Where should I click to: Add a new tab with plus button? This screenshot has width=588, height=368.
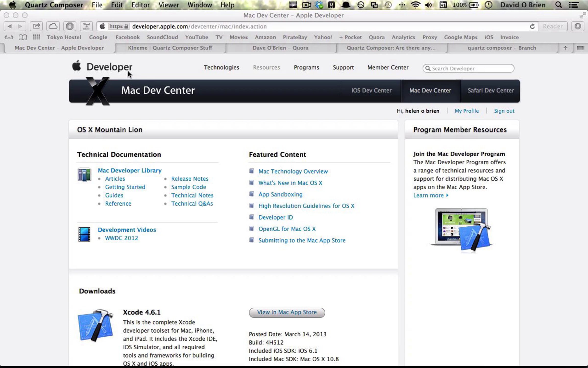(565, 48)
